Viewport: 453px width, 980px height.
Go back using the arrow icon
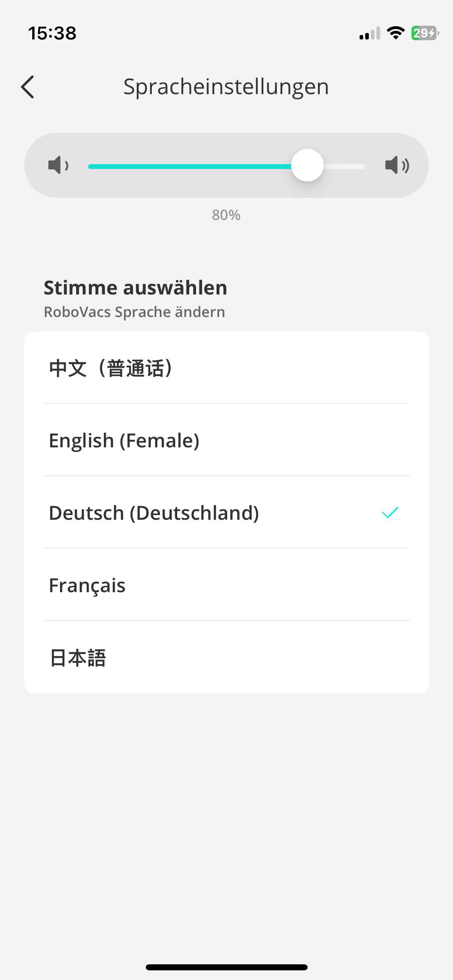[28, 87]
